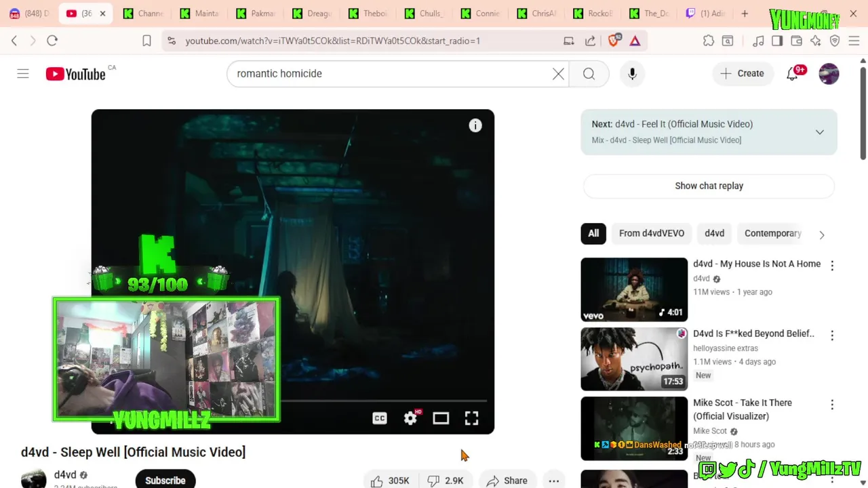
Task: Open the browser extensions puzzle icon
Action: 709,41
